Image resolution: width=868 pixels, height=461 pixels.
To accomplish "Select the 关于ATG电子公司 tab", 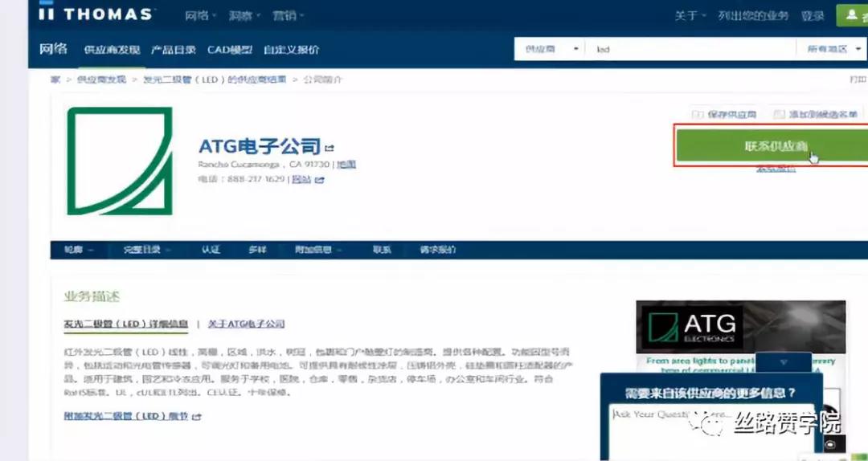I will [x=247, y=324].
